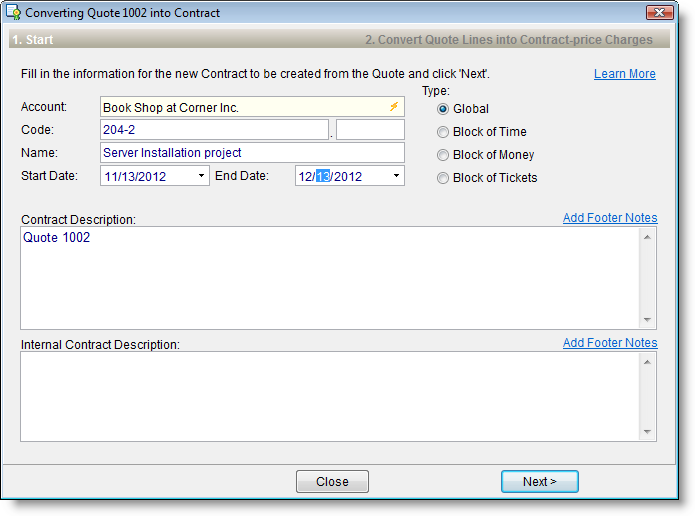The height and width of the screenshot is (516, 695).
Task: Click the Code suffix input field
Action: coord(370,130)
